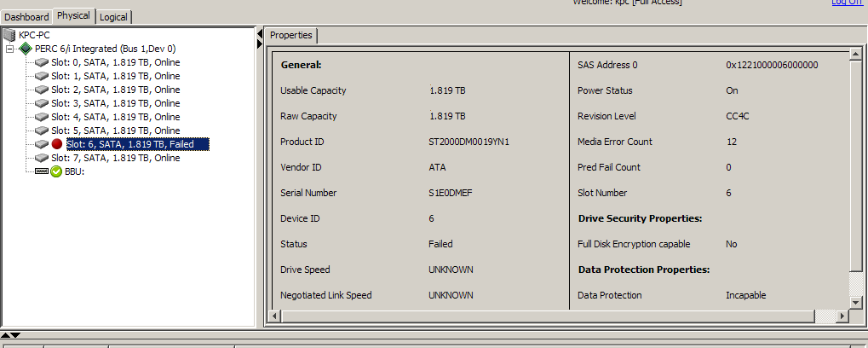The height and width of the screenshot is (348, 868).
Task: Select Slot: 6, SATA, 1.819 TB, Failed
Action: click(x=137, y=144)
